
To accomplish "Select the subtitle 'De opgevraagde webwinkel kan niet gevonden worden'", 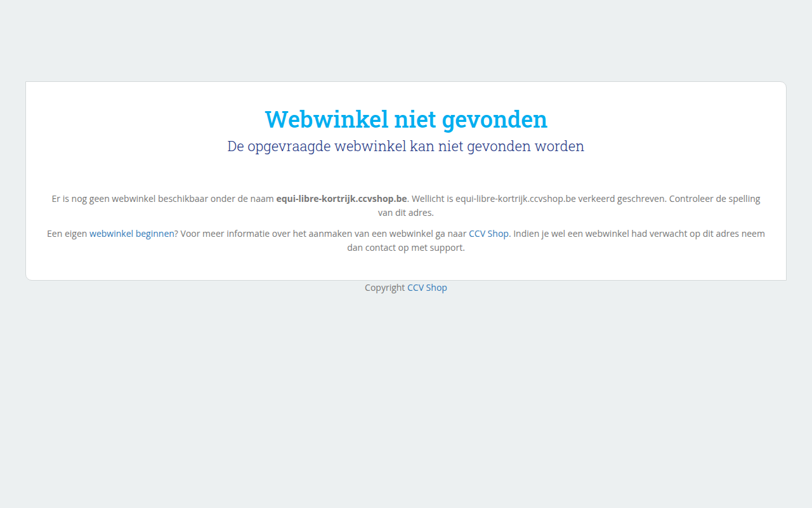I will tap(406, 146).
